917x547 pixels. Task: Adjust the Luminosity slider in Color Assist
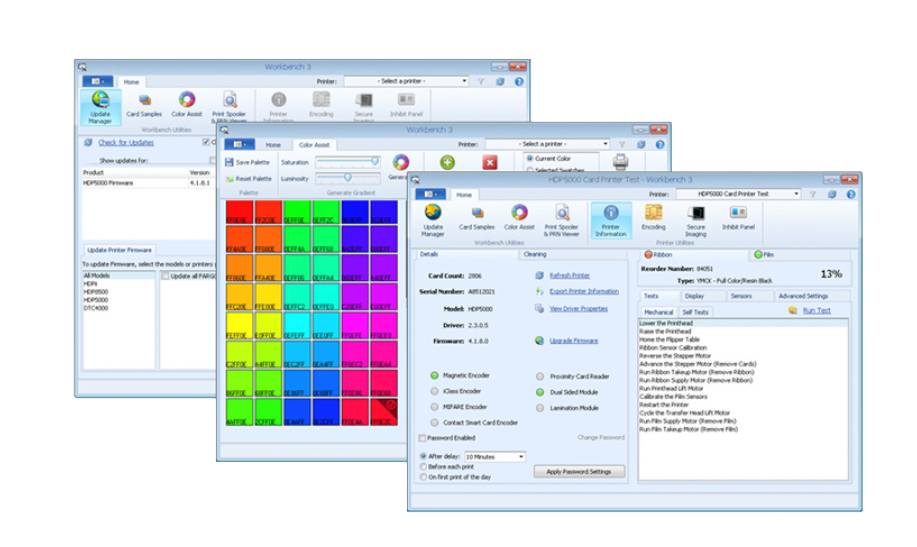tap(348, 177)
